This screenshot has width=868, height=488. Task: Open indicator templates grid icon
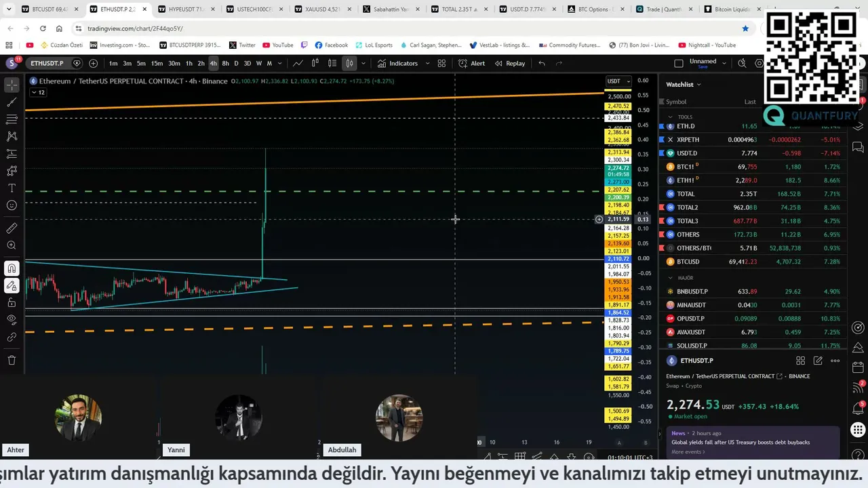pos(441,63)
